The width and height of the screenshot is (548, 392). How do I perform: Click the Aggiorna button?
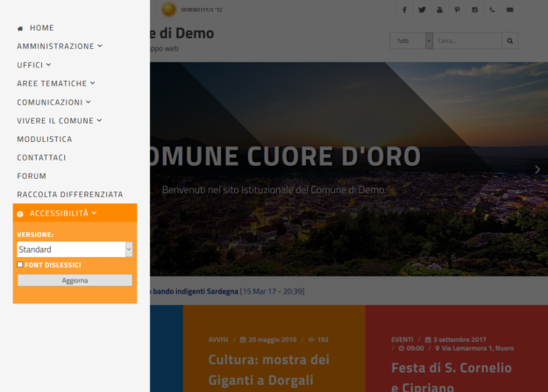point(75,281)
